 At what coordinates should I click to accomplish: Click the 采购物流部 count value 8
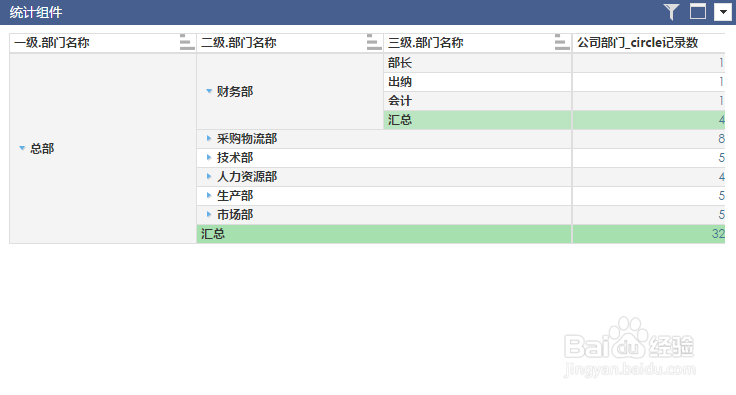click(721, 139)
